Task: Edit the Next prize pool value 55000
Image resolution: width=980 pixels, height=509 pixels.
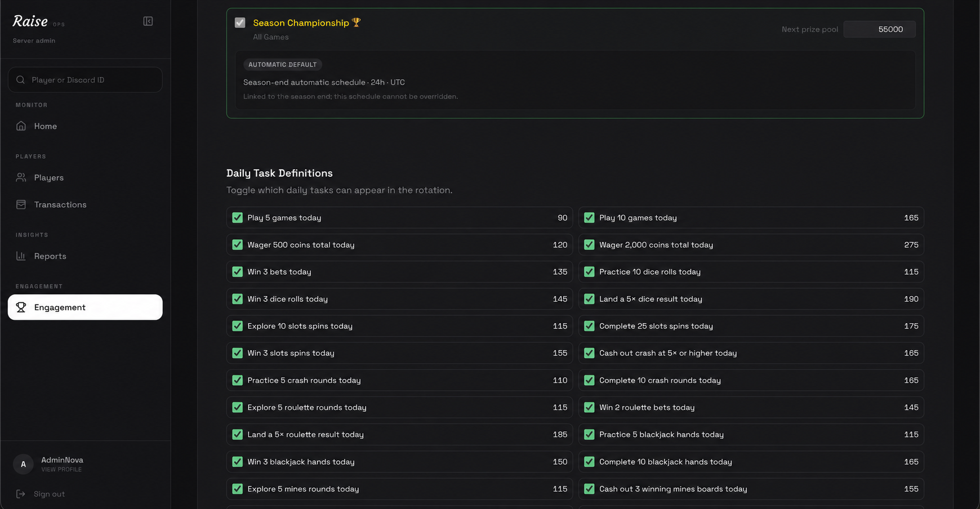Action: click(880, 29)
